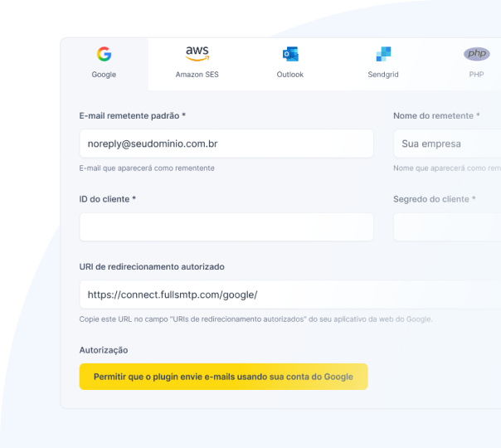Select the PHP oval logo icon
The height and width of the screenshot is (448, 501).
pyautogui.click(x=476, y=54)
